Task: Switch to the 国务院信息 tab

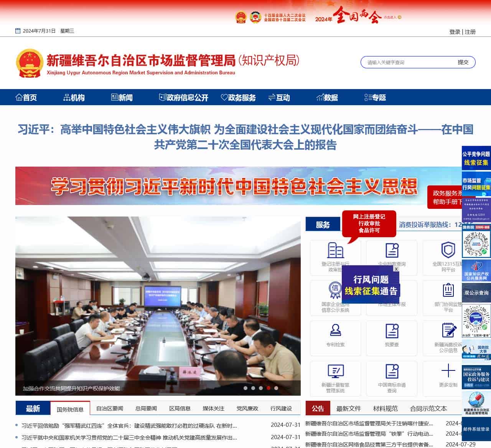Action: pos(71,409)
